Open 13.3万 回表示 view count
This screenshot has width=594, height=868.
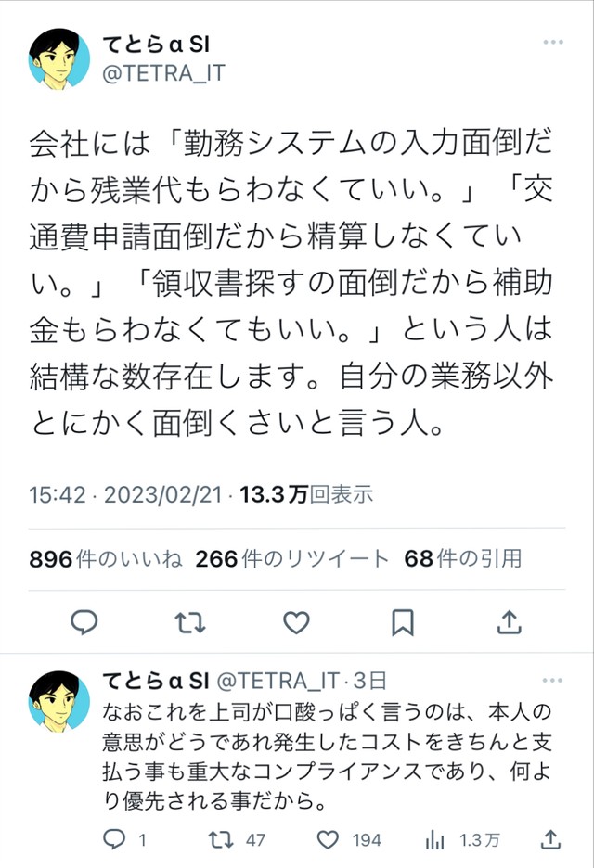(306, 495)
